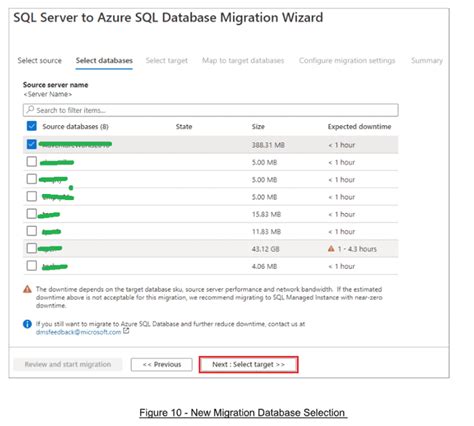Check the database sized 4.06 MB
The height and width of the screenshot is (426, 474).
[x=32, y=266]
